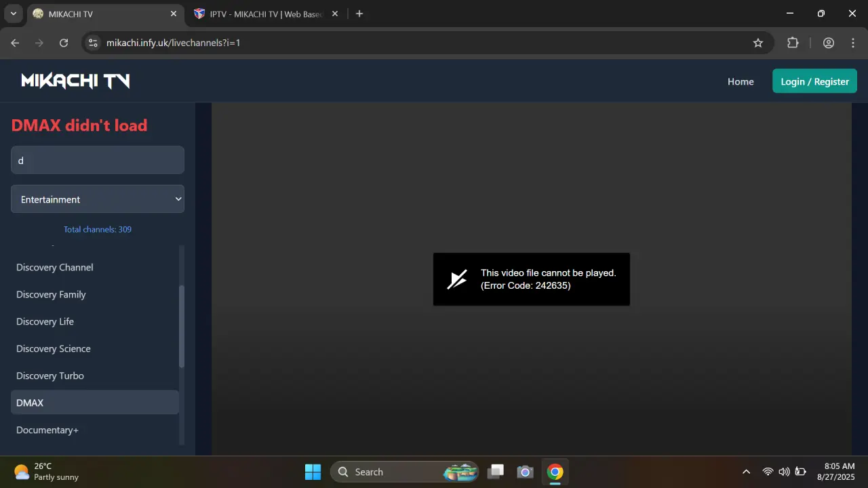Open Chrome's three-dot menu
Image resolution: width=868 pixels, height=488 pixels.
point(853,43)
